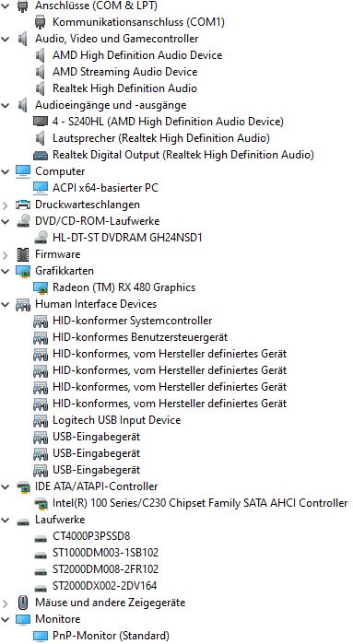Viewport: 353px width, 644px height.
Task: Select AMD Streaming Audio Device entry
Action: (x=125, y=72)
